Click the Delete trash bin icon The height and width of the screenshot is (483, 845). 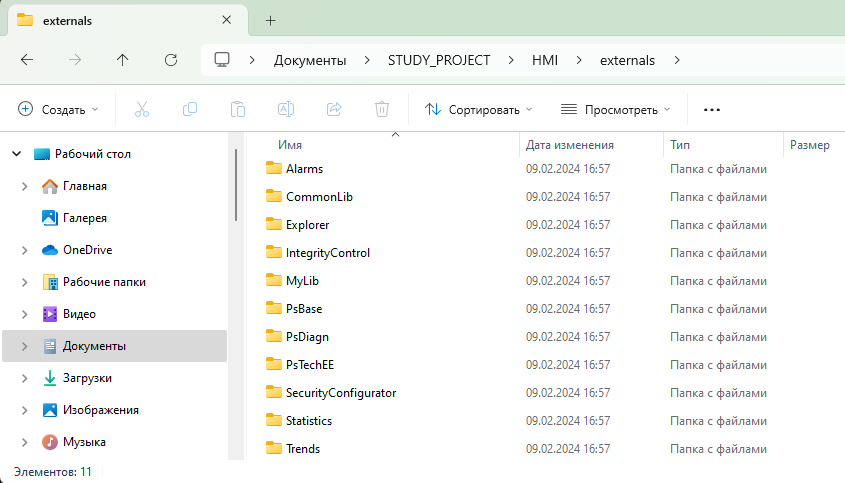click(x=382, y=109)
